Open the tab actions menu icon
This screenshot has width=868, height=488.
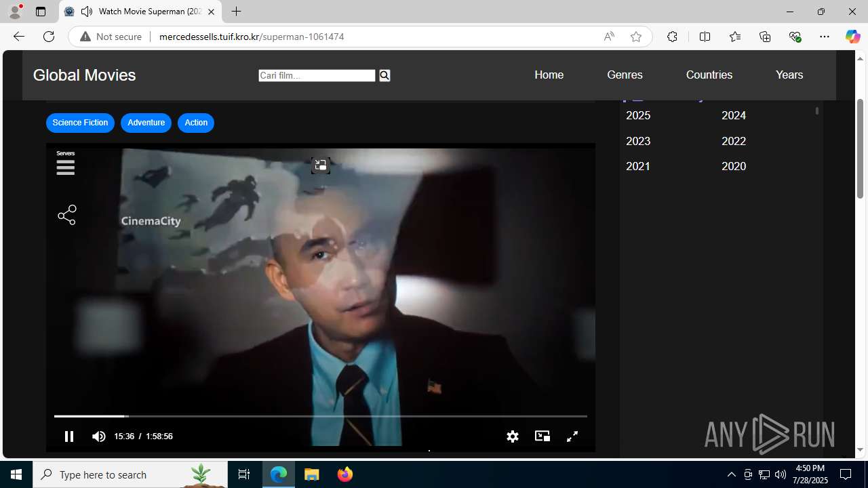41,12
